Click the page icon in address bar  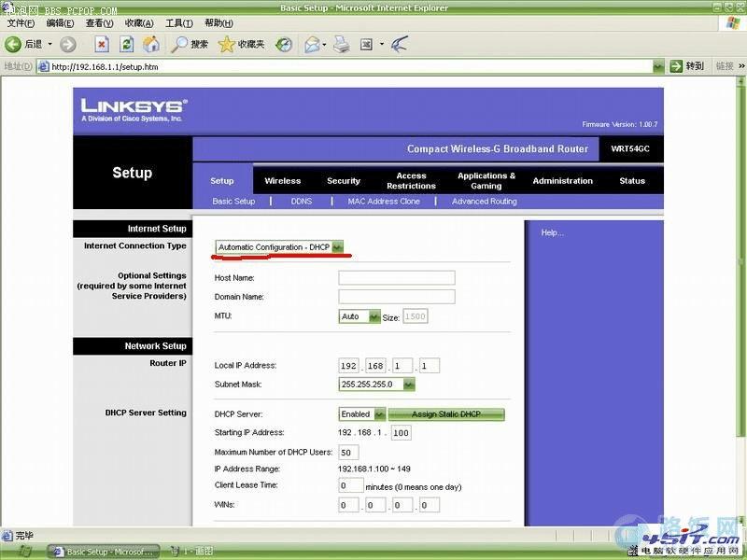coord(43,66)
